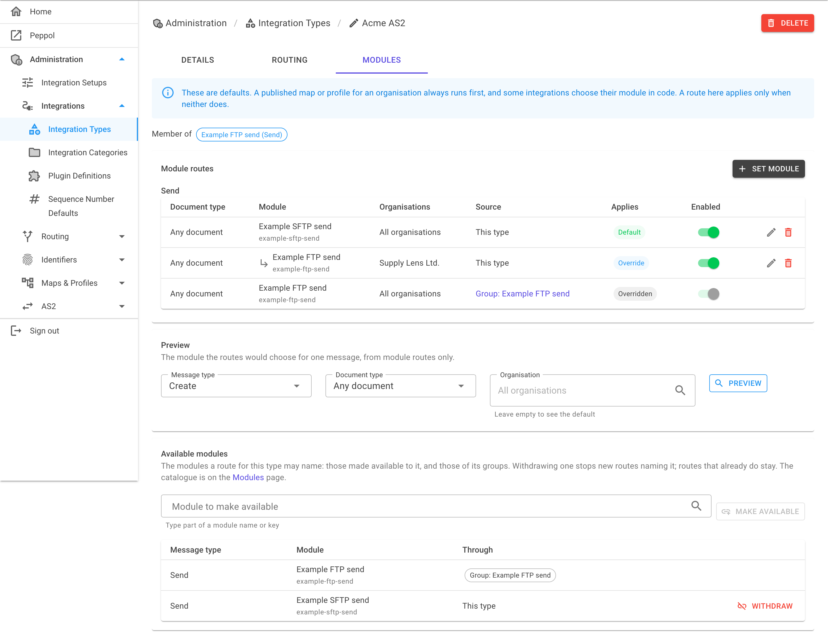Image resolution: width=828 pixels, height=644 pixels.
Task: Delete the Example SFTP send route
Action: 788,232
